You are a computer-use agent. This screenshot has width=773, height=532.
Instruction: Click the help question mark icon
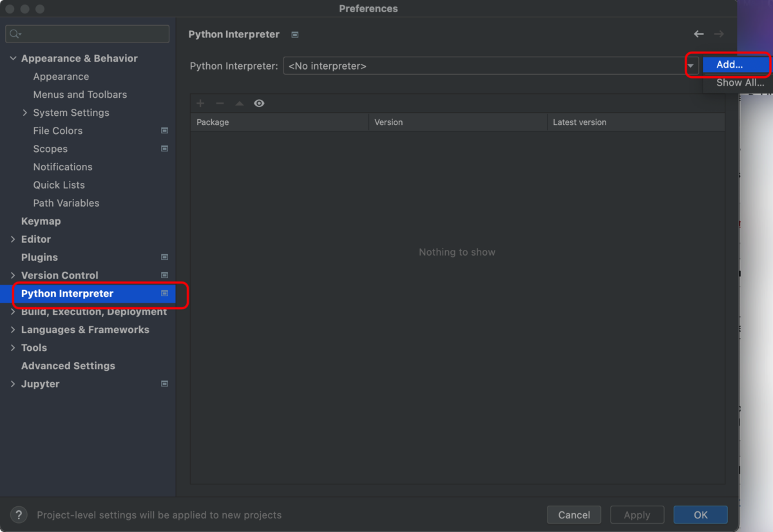click(18, 515)
